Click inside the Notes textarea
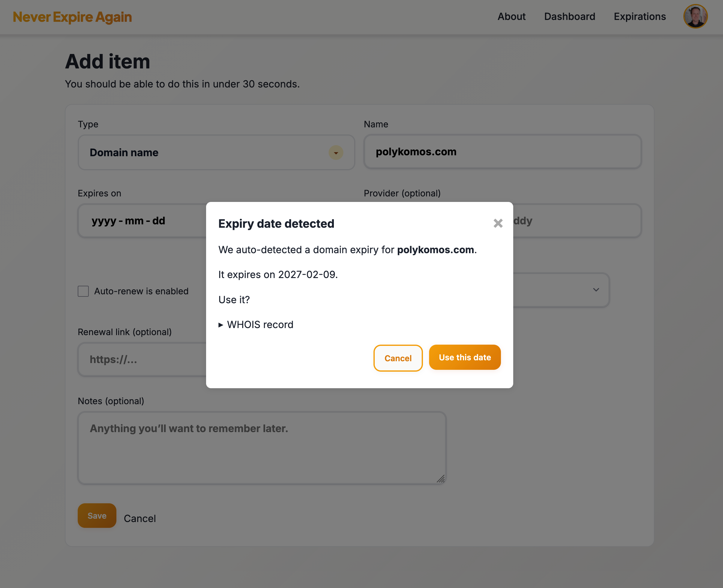The height and width of the screenshot is (588, 723). (x=261, y=447)
